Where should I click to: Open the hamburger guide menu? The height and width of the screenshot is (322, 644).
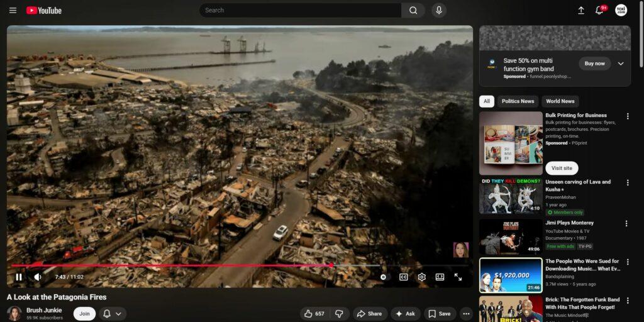click(x=13, y=10)
